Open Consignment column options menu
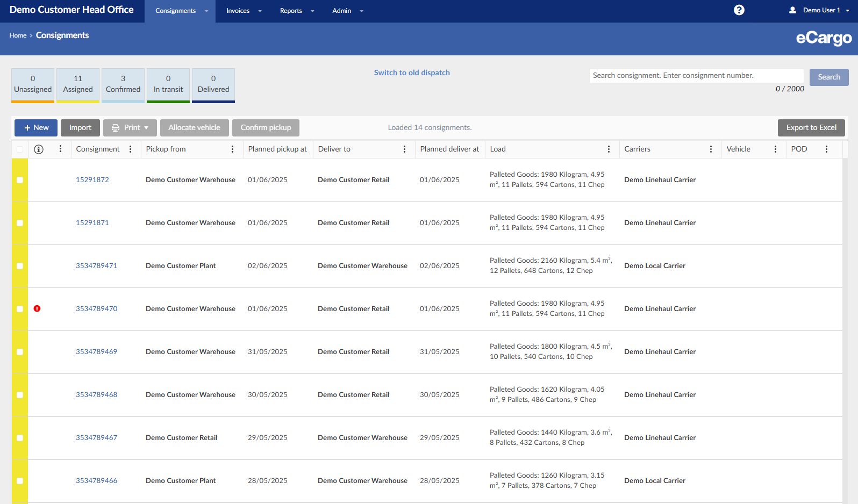Image resolution: width=858 pixels, height=504 pixels. 131,149
